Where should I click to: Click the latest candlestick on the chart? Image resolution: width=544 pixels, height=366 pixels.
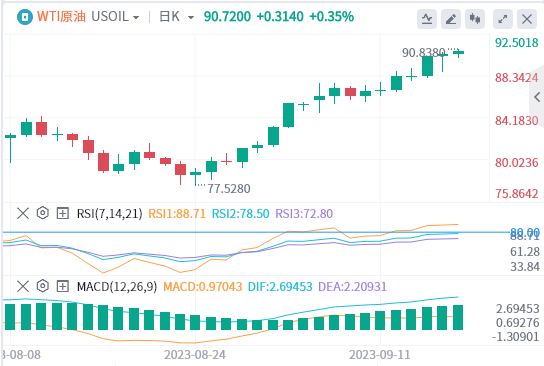click(458, 53)
